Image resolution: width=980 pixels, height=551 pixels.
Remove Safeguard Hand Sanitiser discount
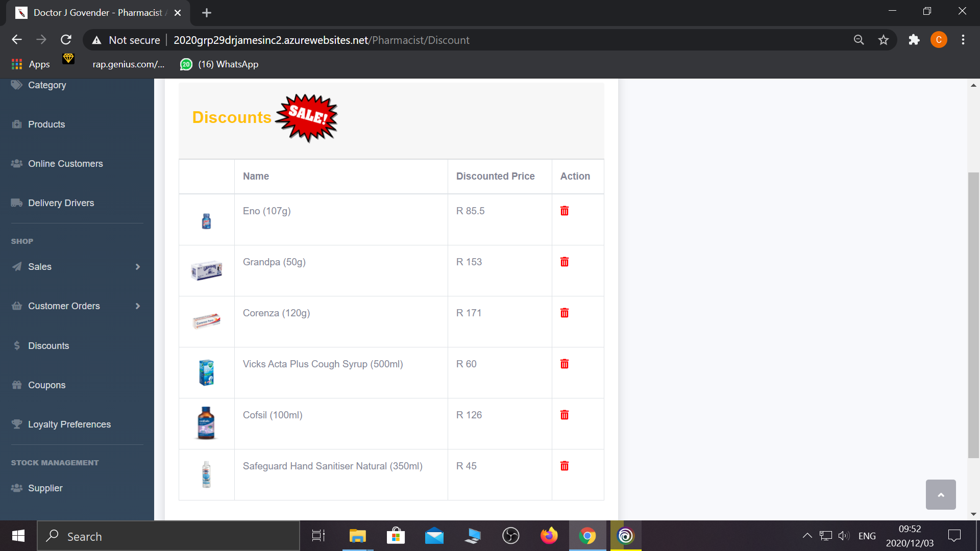pyautogui.click(x=564, y=466)
